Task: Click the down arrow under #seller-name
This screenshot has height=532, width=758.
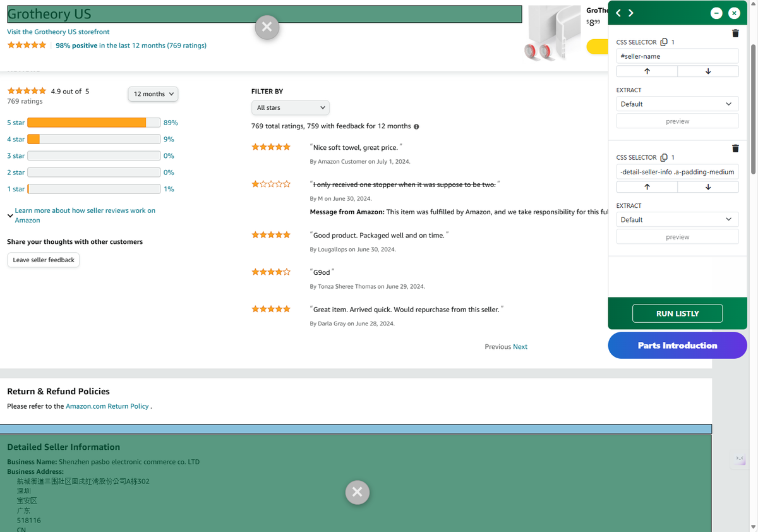Action: pos(708,71)
